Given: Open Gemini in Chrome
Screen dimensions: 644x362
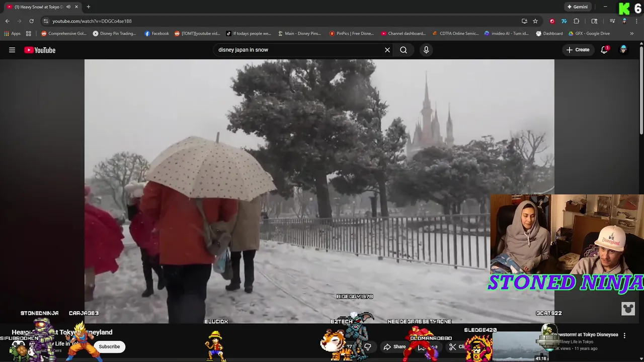Looking at the screenshot, I should 577,7.
